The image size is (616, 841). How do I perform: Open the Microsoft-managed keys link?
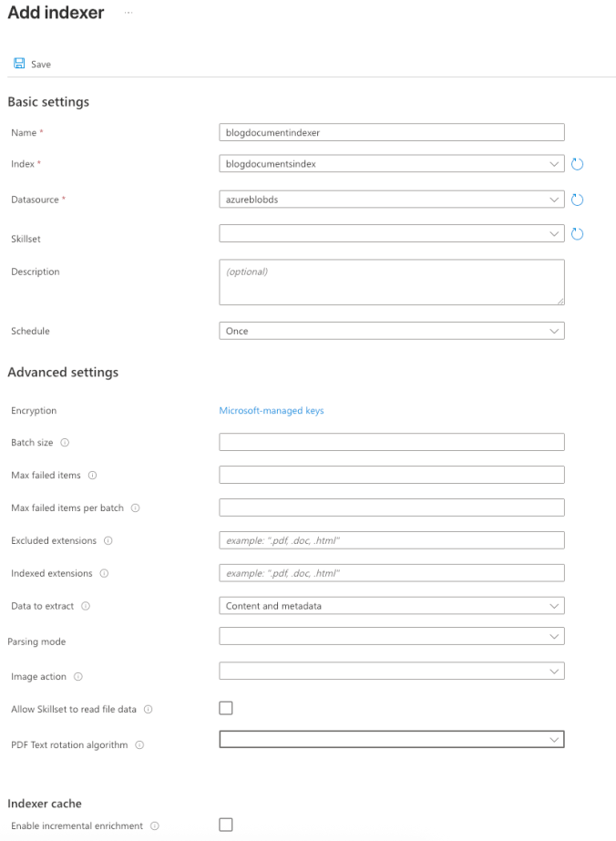[x=272, y=410]
